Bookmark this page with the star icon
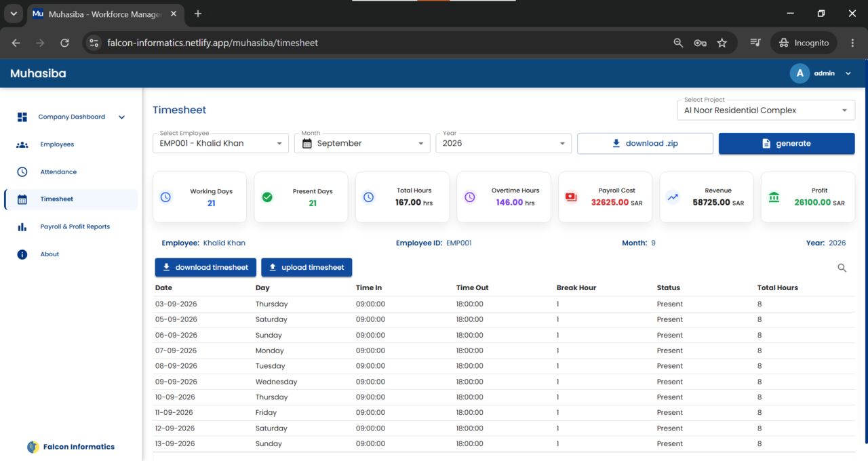 click(722, 43)
